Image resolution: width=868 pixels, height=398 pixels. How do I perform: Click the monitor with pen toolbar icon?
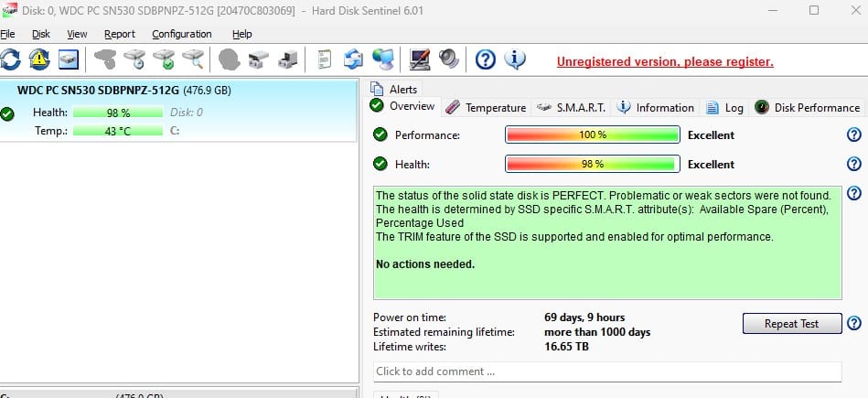click(420, 59)
